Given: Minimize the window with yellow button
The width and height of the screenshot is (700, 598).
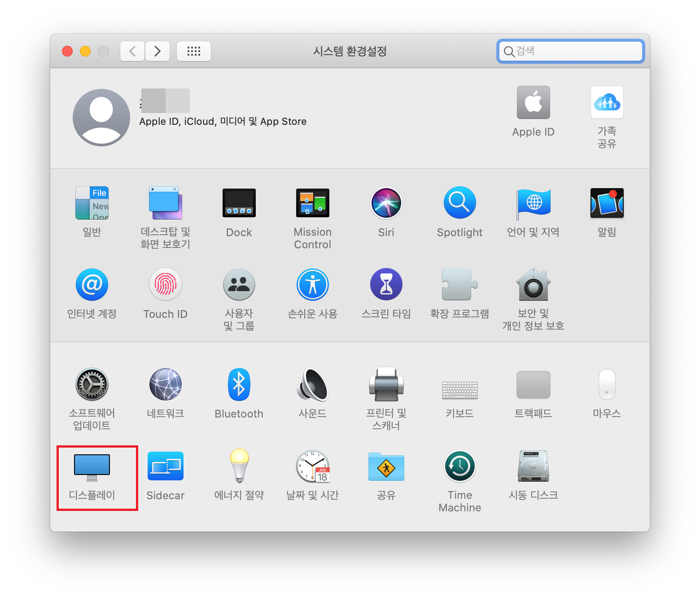Looking at the screenshot, I should (85, 51).
